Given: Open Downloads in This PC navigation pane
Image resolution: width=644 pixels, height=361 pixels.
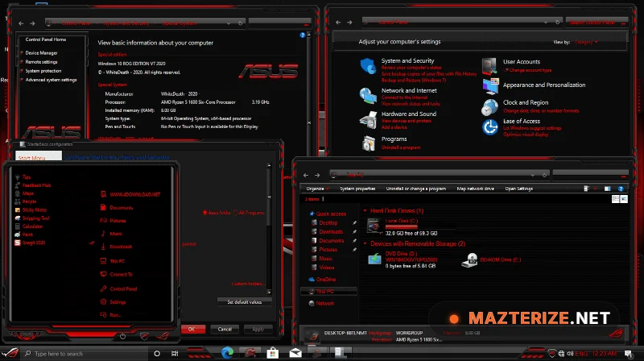Looking at the screenshot, I should click(328, 231).
